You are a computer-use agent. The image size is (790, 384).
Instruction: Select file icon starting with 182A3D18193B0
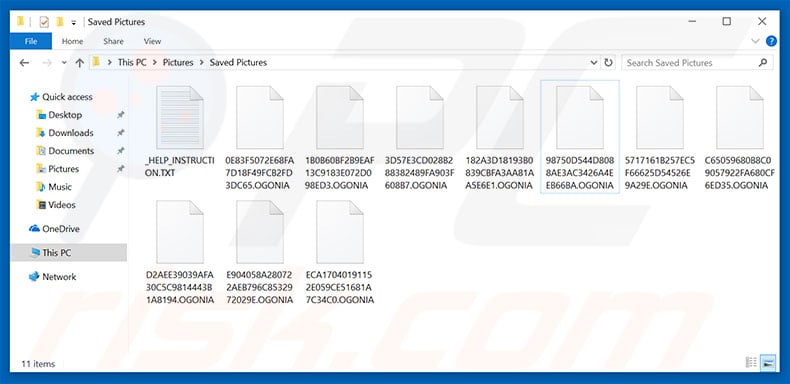[x=500, y=117]
